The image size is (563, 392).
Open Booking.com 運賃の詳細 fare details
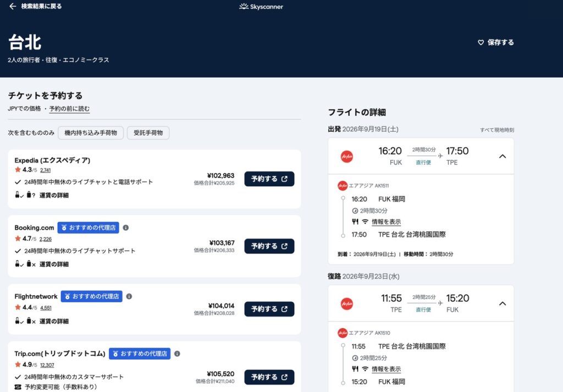(54, 264)
